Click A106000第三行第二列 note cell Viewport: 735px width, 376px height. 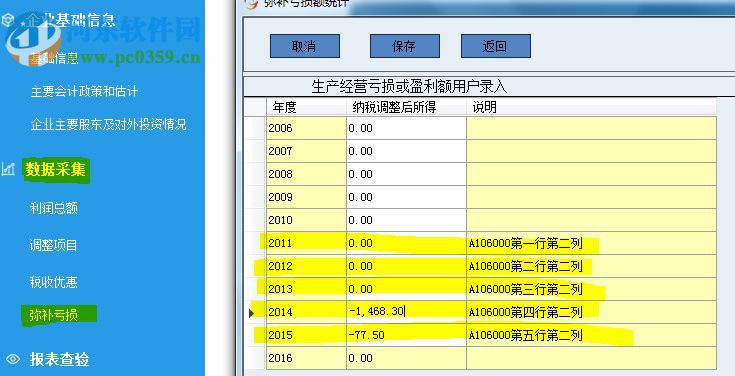click(591, 289)
